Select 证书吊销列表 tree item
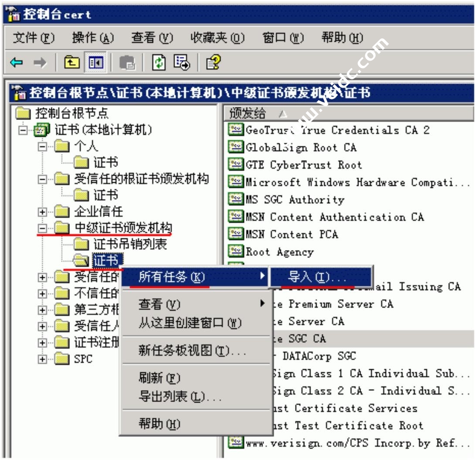 [130, 244]
